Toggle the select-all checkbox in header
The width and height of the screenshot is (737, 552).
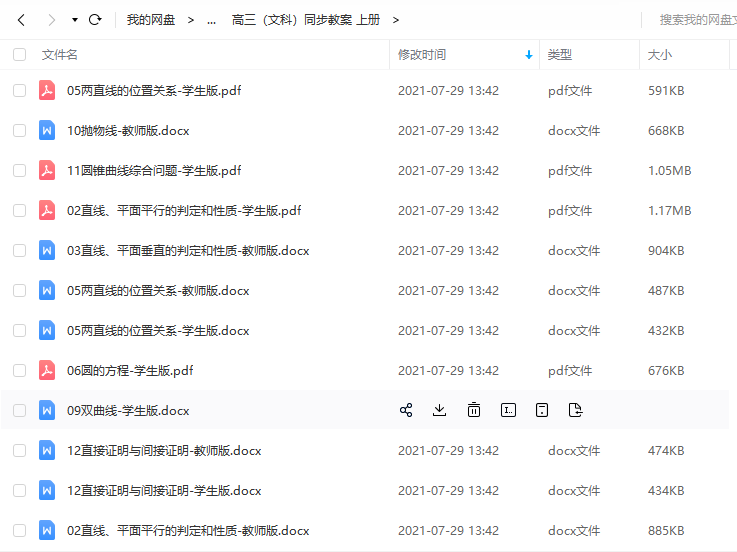[x=20, y=55]
